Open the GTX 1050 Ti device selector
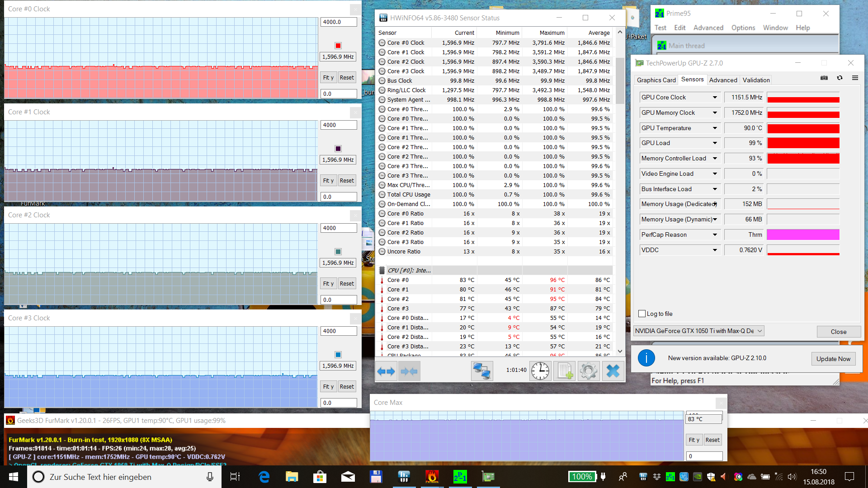This screenshot has height=488, width=868. [698, 331]
